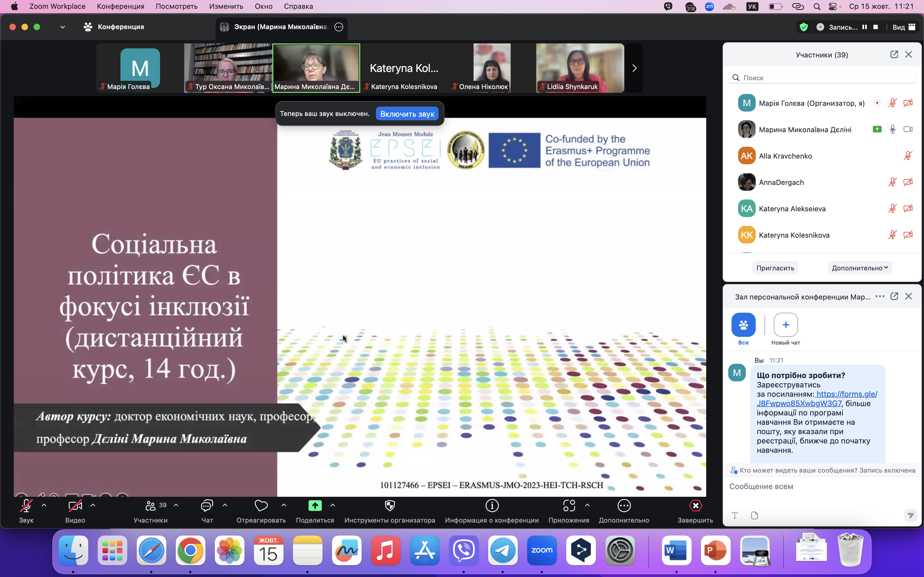Open Host tools shield icon
This screenshot has width=924, height=577.
389,506
